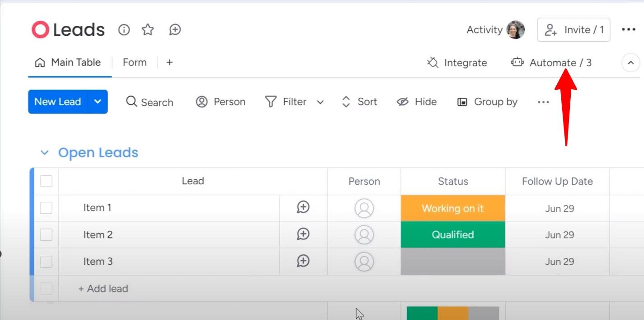This screenshot has width=644, height=320.
Task: Open Invite to add a member
Action: [x=573, y=29]
